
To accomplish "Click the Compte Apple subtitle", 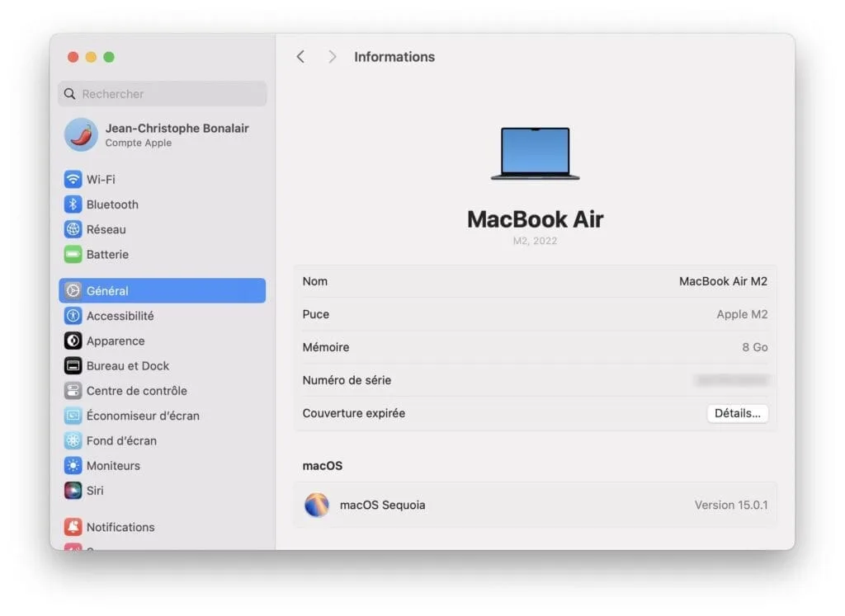I will (x=139, y=143).
